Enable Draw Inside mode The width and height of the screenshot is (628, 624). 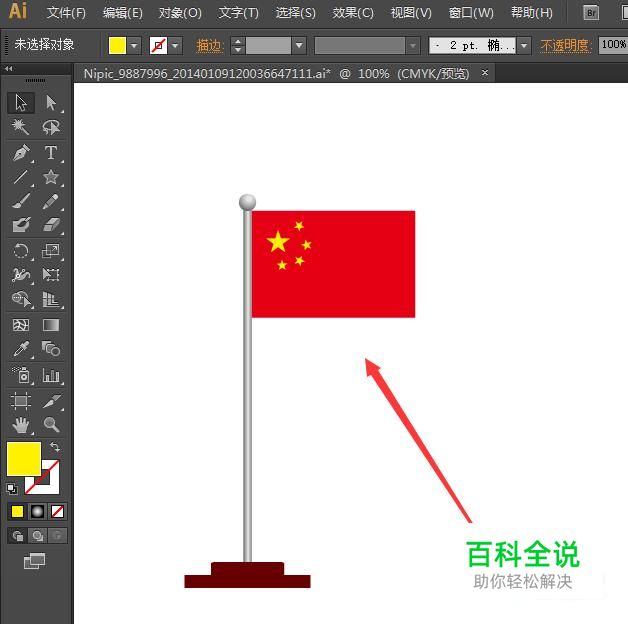pyautogui.click(x=57, y=535)
